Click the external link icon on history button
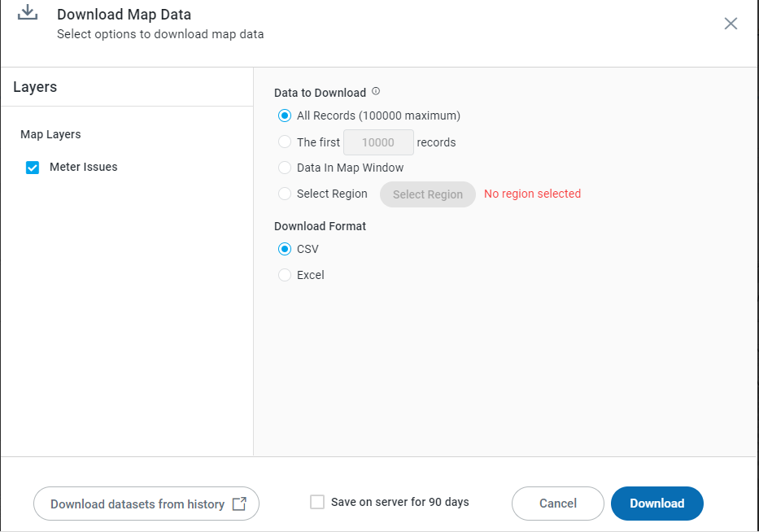 click(239, 504)
